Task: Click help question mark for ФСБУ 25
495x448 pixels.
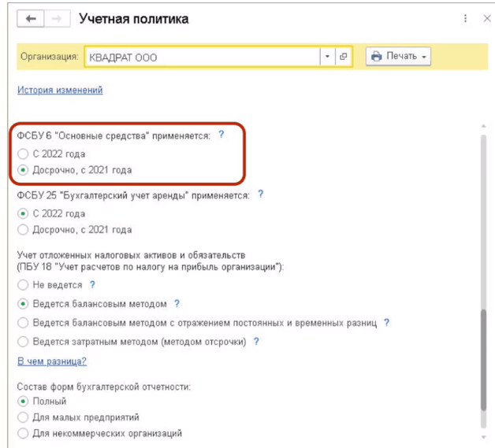Action: 260,194
